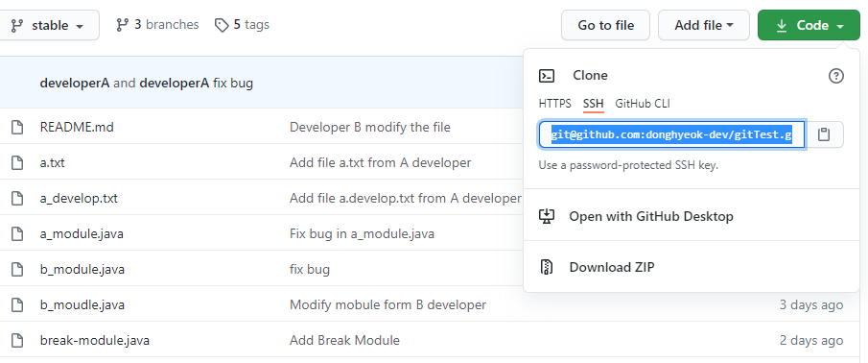868x363 pixels.
Task: Open the Clone help question mark icon
Action: pos(835,76)
